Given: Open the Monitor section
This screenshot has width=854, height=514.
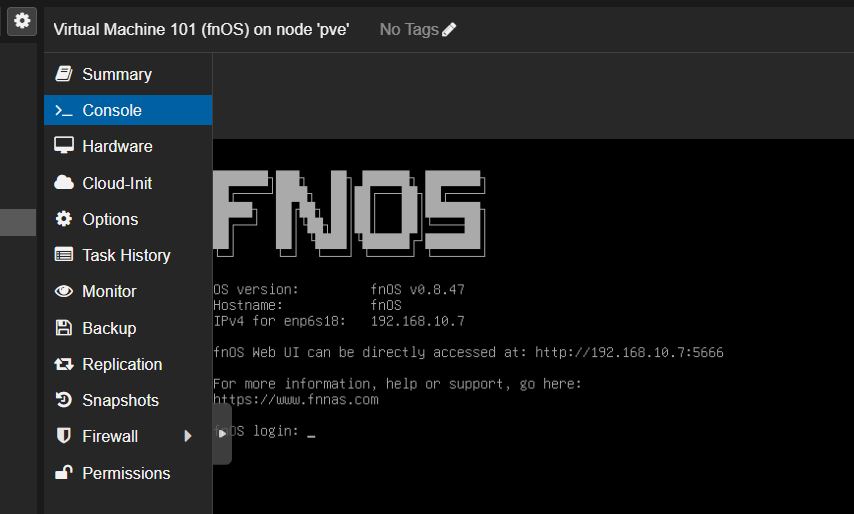Looking at the screenshot, I should [128, 291].
